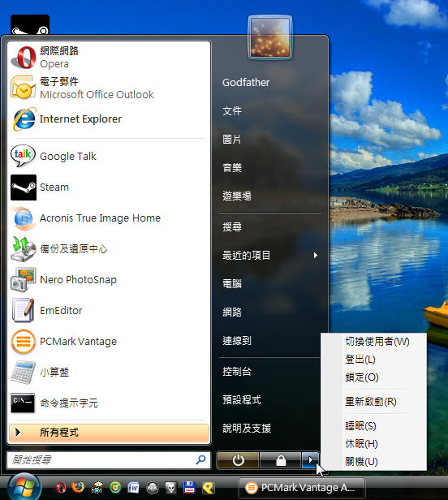The width and height of the screenshot is (448, 500).
Task: Click the search magnifier icon
Action: pos(200,459)
